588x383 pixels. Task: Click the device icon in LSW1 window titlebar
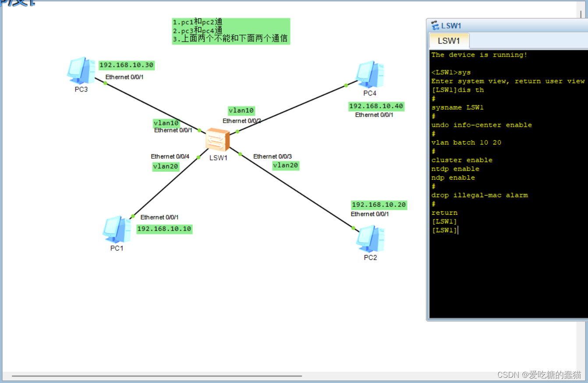tap(434, 25)
